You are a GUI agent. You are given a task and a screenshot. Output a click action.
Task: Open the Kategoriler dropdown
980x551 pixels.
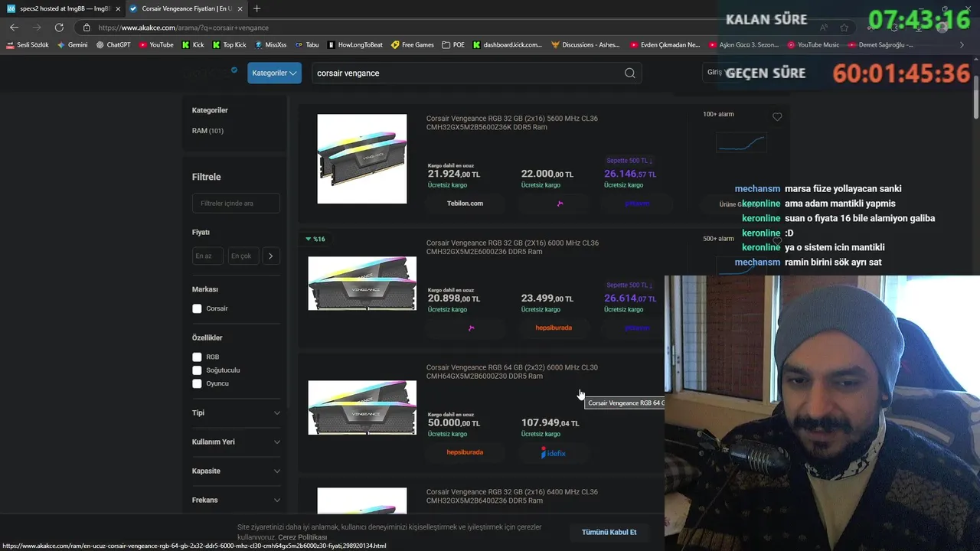point(274,73)
